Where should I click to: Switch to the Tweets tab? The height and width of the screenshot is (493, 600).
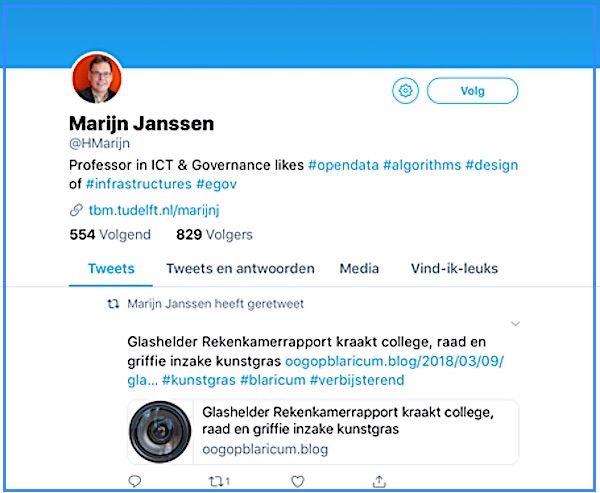click(111, 269)
